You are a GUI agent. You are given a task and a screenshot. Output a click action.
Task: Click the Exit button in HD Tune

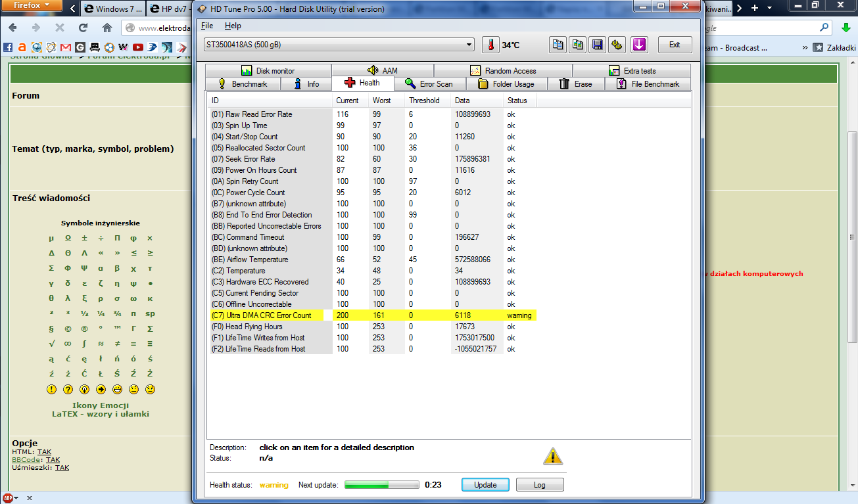675,45
